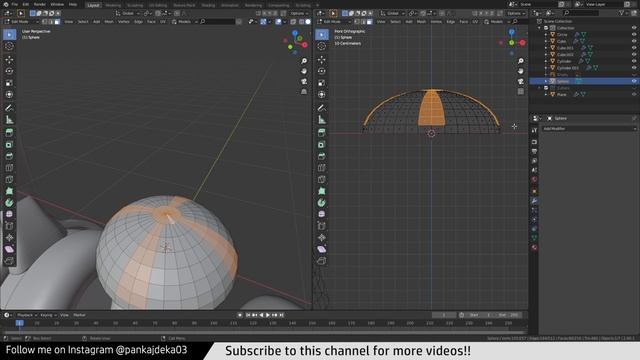Select the Extrude Region tool in left viewport

[9, 133]
